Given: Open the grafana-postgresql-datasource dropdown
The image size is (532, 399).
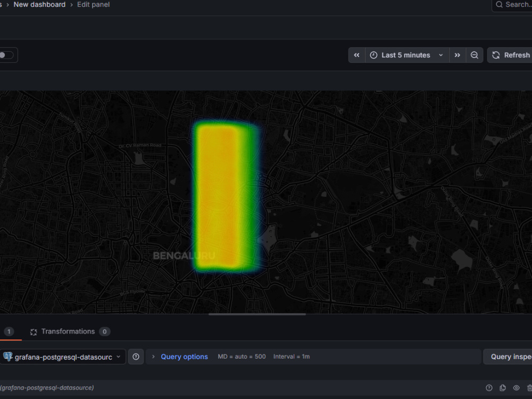Looking at the screenshot, I should point(62,357).
